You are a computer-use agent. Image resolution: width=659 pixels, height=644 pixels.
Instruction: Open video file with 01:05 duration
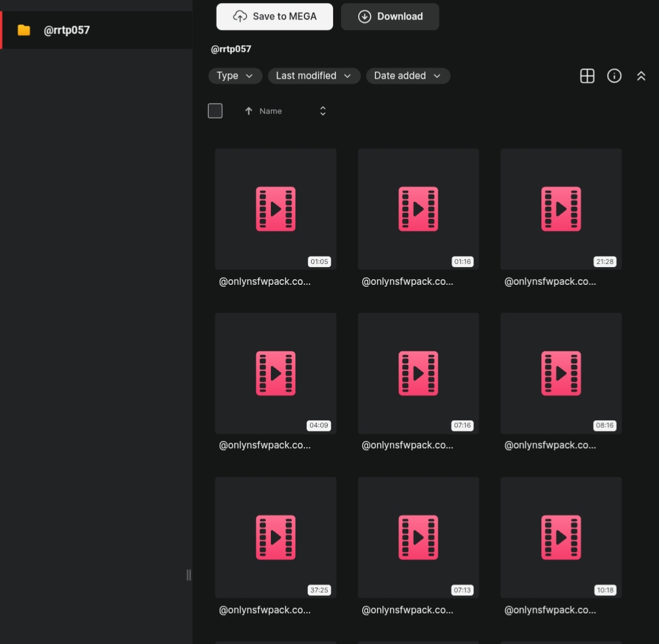click(276, 209)
